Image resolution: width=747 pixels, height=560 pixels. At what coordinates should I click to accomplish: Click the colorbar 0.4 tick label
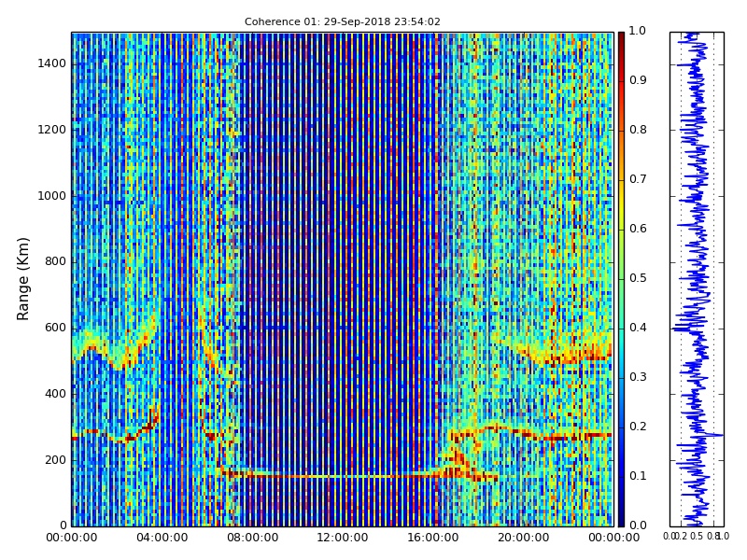pos(638,328)
